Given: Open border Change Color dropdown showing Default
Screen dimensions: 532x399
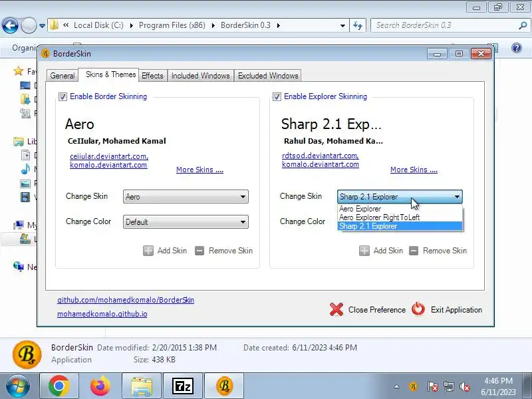Looking at the screenshot, I should pos(186,222).
